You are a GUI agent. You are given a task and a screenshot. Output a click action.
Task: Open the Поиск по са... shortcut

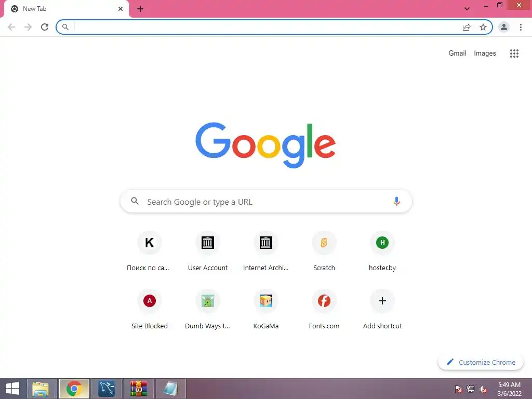point(149,251)
